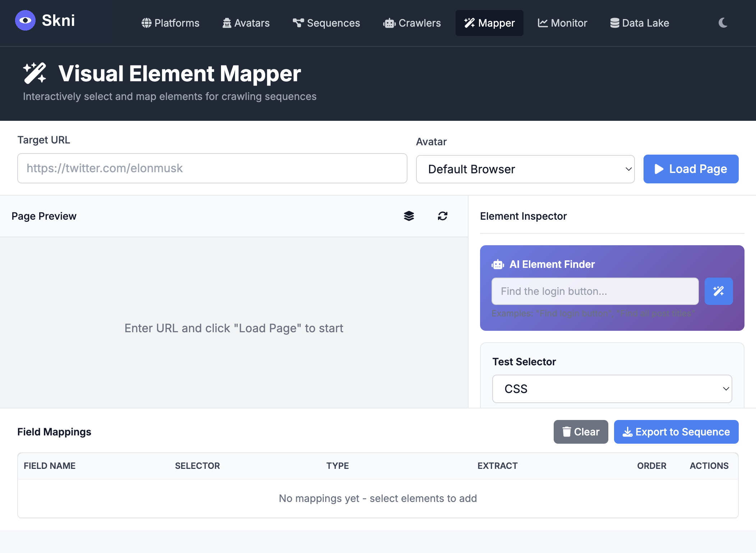
Task: Click the Skni eye logo icon
Action: (25, 20)
